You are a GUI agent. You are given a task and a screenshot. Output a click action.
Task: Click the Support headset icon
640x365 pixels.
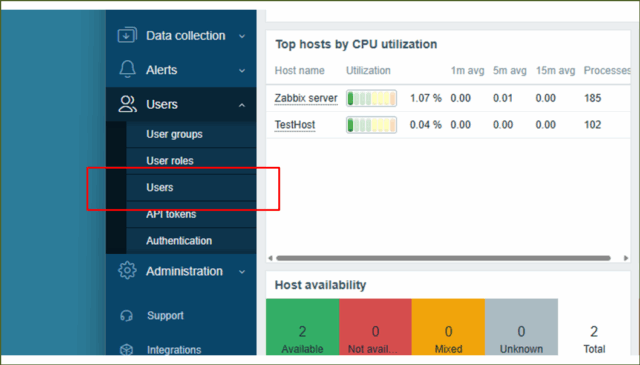[127, 316]
